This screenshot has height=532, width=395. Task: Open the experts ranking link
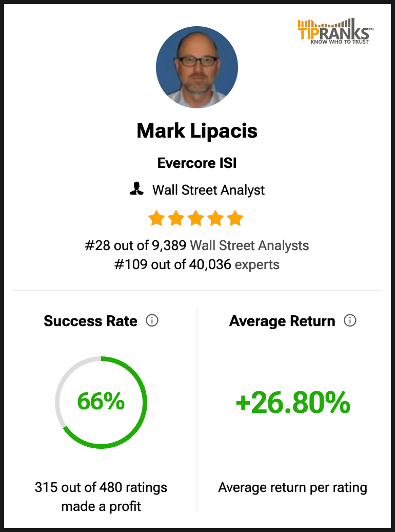point(257,264)
